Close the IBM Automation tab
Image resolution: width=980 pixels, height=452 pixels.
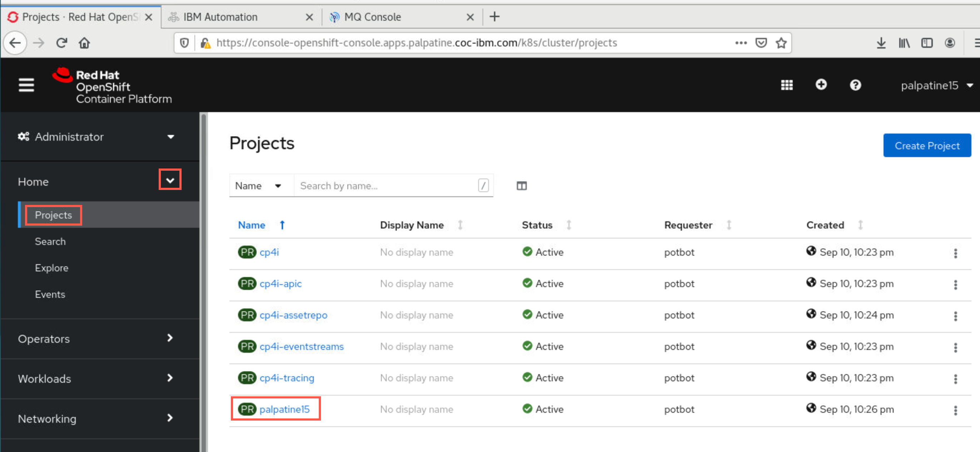[309, 17]
